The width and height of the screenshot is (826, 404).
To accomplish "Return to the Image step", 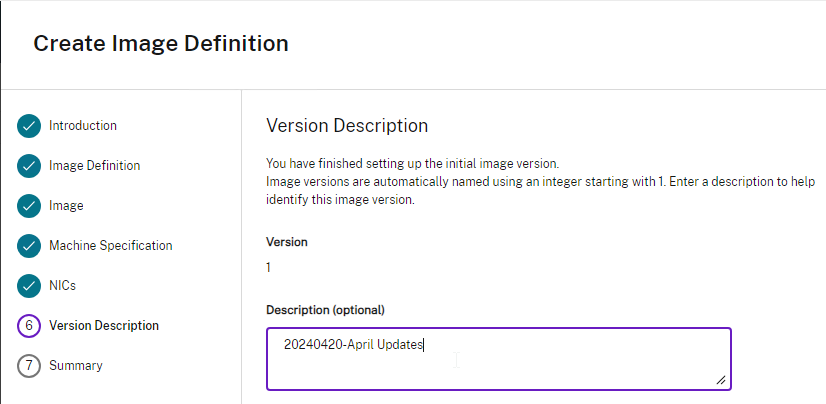I will (x=66, y=206).
